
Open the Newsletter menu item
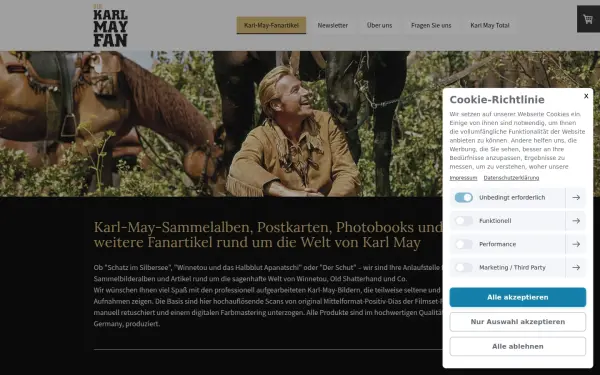point(333,25)
